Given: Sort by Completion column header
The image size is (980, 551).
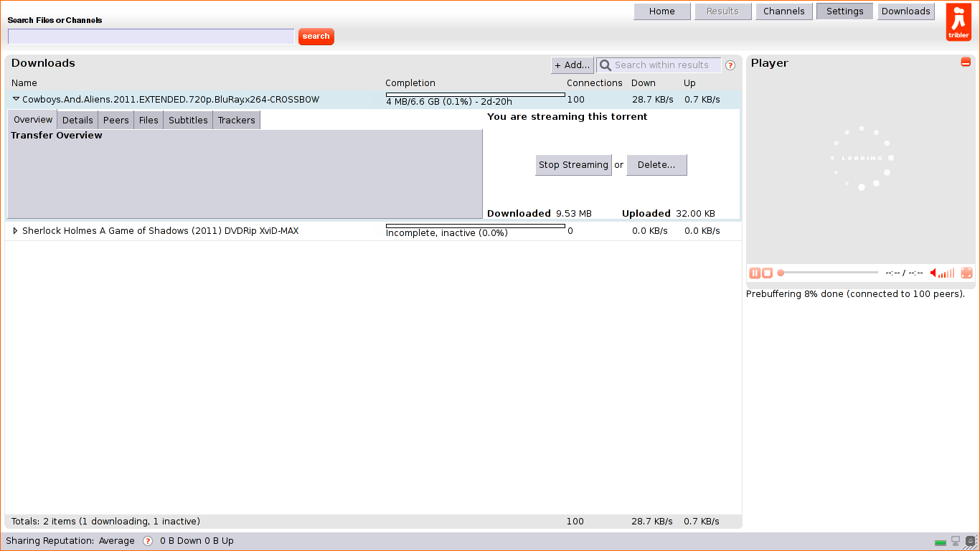Looking at the screenshot, I should (410, 83).
